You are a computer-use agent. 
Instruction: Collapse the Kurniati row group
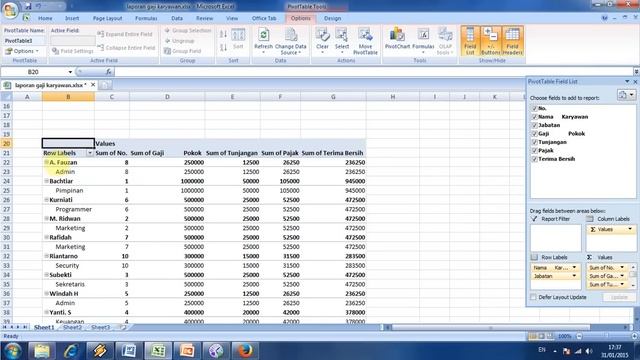click(46, 200)
